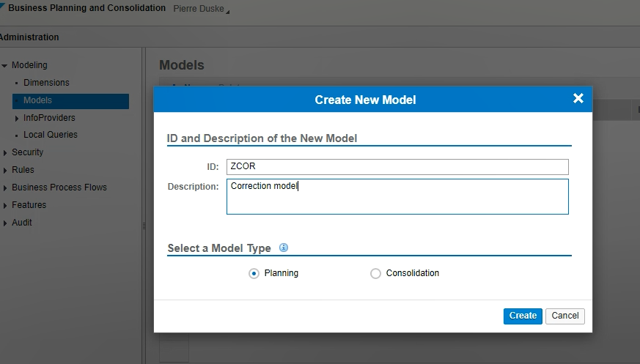Open Dimensions in the Modeling tree
The width and height of the screenshot is (640, 364).
pos(46,83)
